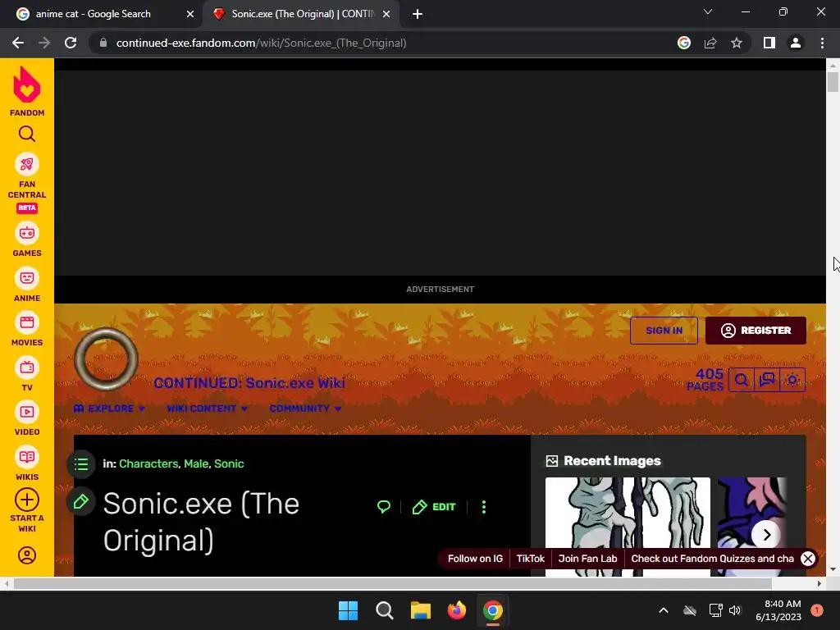Open the first recent image thumbnail
The height and width of the screenshot is (630, 840).
pos(628,527)
